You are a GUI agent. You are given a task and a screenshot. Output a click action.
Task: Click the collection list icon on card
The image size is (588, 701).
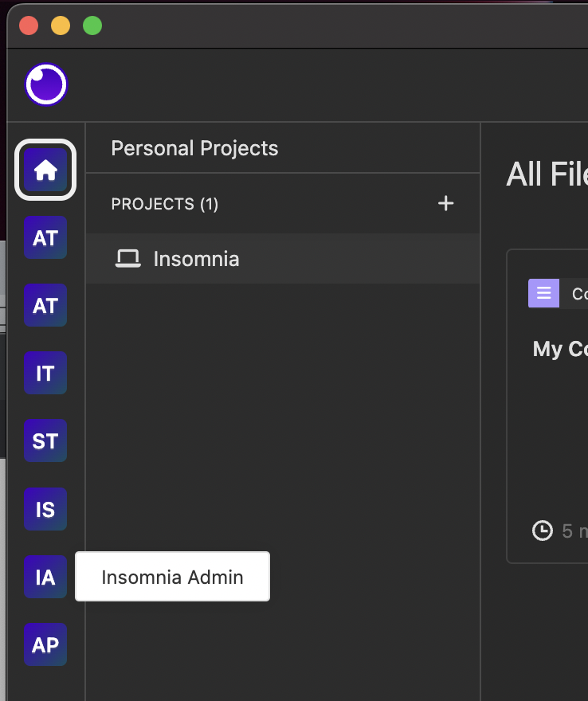point(543,293)
